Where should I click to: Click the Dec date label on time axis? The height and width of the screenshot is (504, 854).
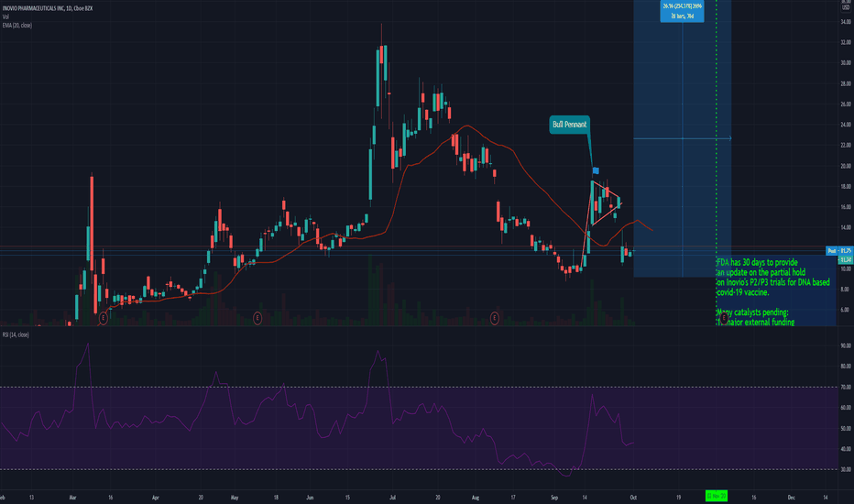click(791, 498)
